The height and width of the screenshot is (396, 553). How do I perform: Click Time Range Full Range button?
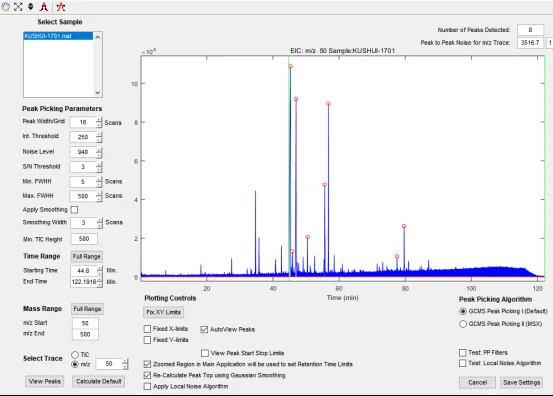87,256
